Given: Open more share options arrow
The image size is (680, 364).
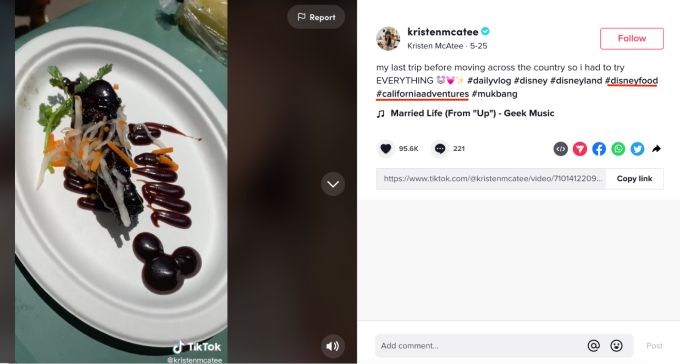Looking at the screenshot, I should [656, 149].
